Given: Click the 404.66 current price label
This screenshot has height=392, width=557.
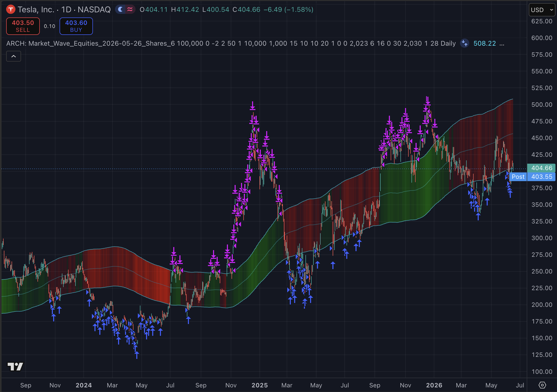Looking at the screenshot, I should click(x=541, y=168).
